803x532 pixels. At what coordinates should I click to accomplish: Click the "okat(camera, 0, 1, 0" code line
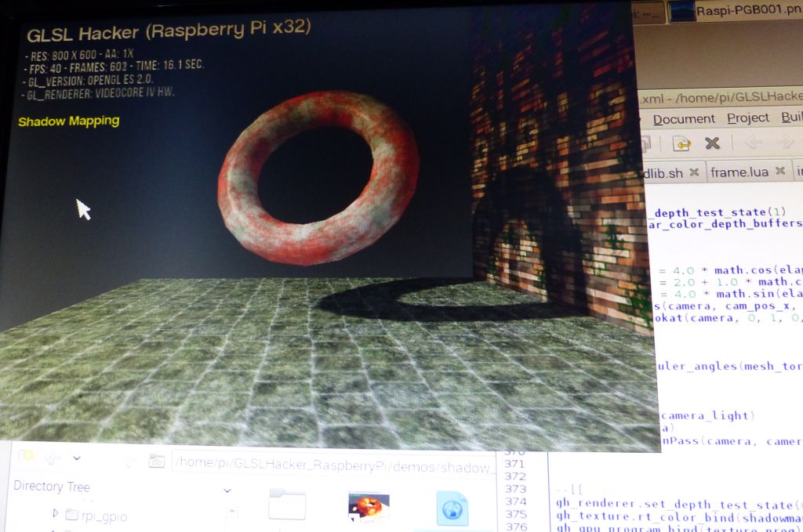coord(729,317)
